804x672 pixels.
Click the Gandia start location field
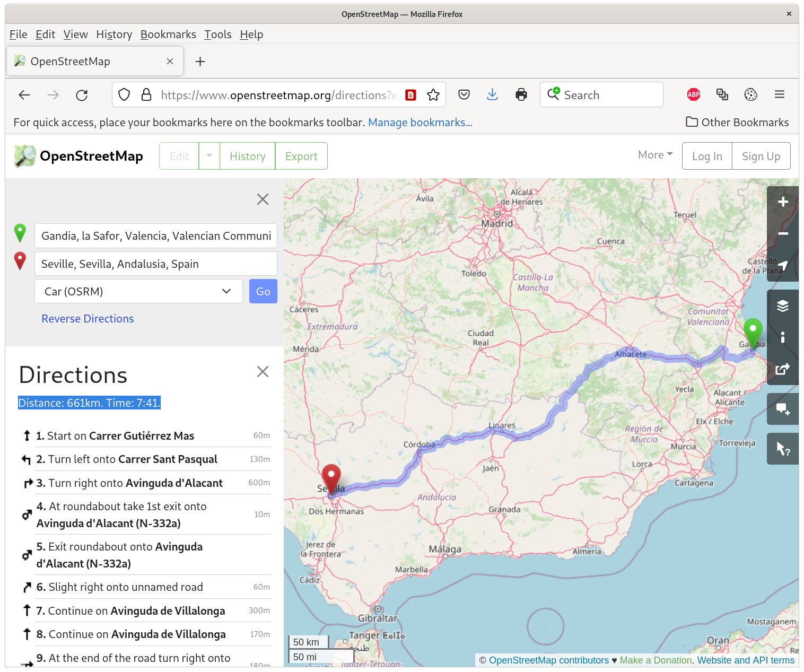click(x=156, y=235)
